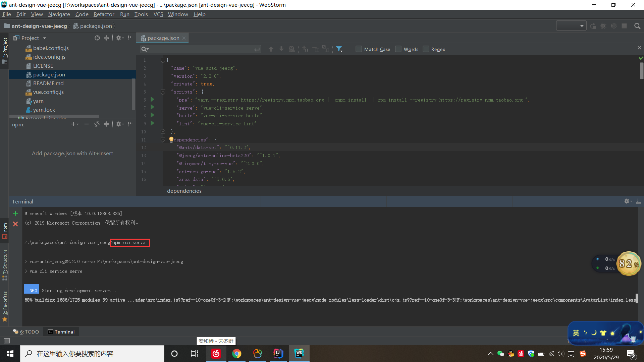Enable the Match Case checkbox
Screen dimensions: 644x362
359,49
